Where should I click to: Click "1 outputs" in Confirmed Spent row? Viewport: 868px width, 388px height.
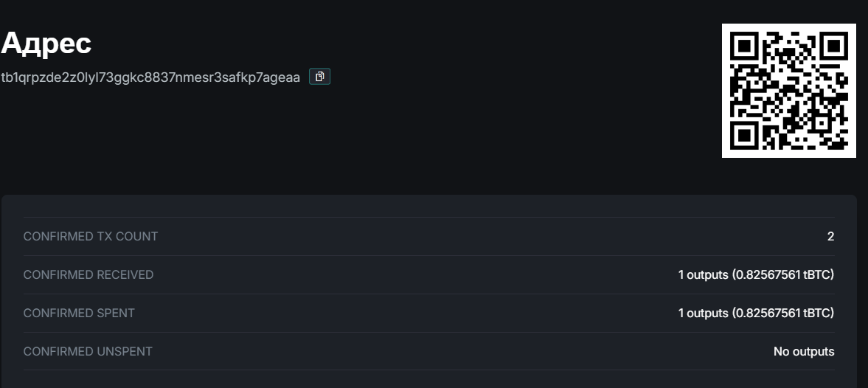pyautogui.click(x=703, y=313)
